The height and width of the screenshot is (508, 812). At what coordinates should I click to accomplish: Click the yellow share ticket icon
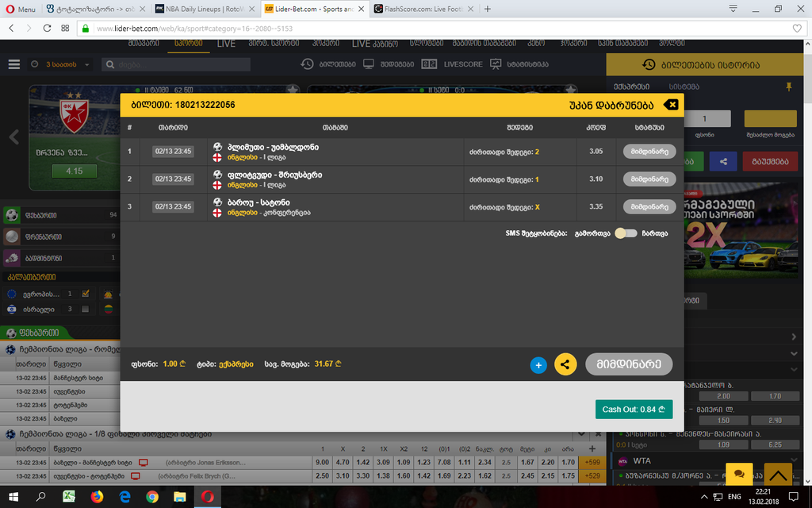pyautogui.click(x=565, y=364)
